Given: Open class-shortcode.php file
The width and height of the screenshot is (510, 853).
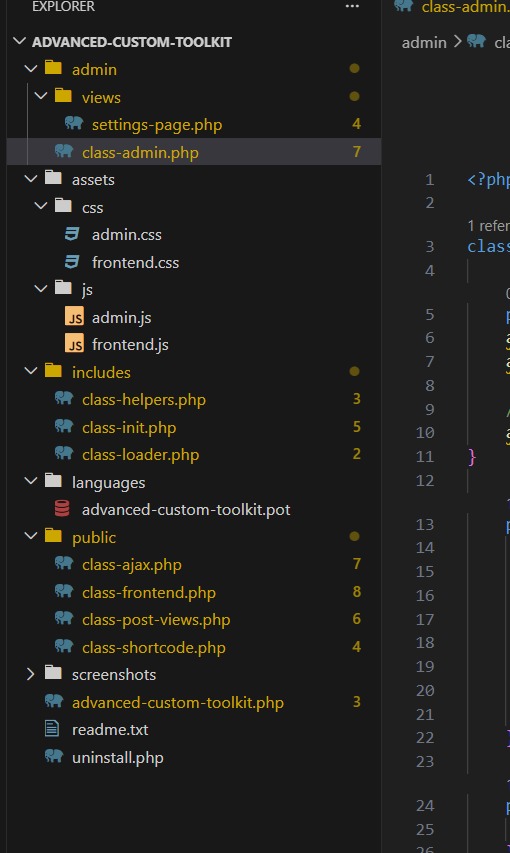Looking at the screenshot, I should coord(153,647).
